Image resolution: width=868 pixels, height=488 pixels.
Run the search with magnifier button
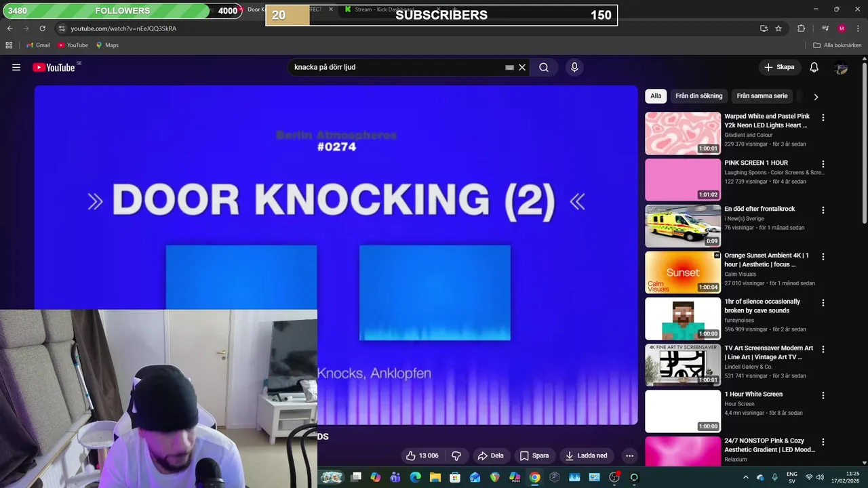click(x=544, y=67)
